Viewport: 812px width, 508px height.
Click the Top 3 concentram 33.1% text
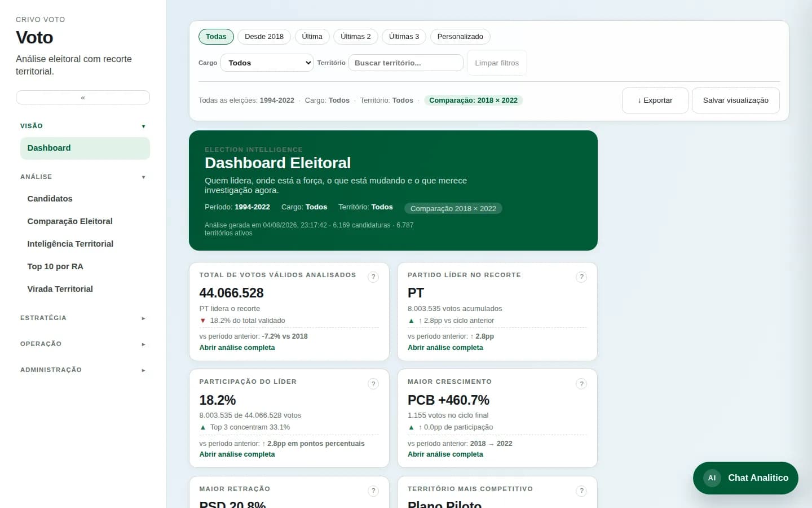(x=250, y=427)
